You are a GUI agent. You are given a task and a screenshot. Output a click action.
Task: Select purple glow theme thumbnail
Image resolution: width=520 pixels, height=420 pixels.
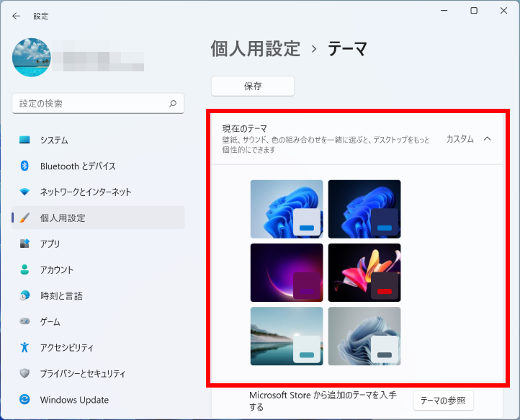[287, 273]
